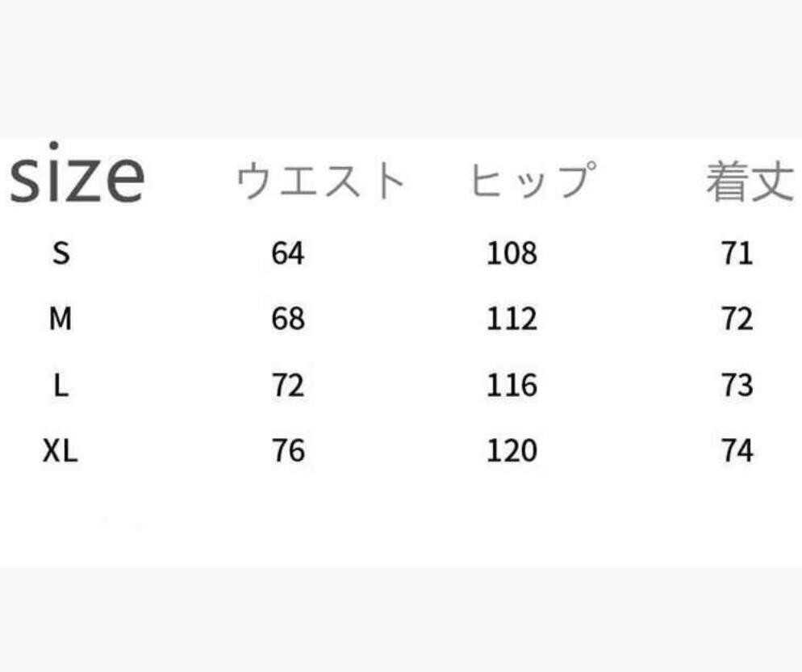Click the L size row label

[x=61, y=386]
